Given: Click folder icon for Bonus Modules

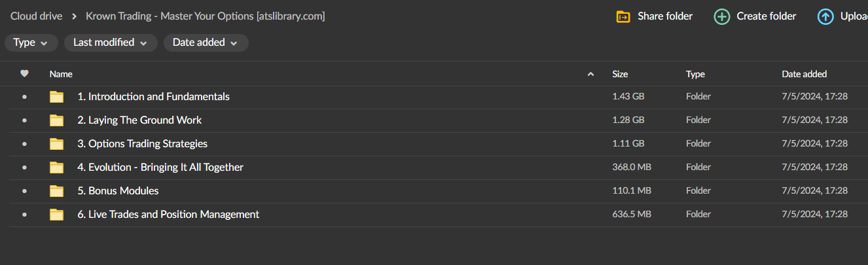Looking at the screenshot, I should tap(57, 191).
